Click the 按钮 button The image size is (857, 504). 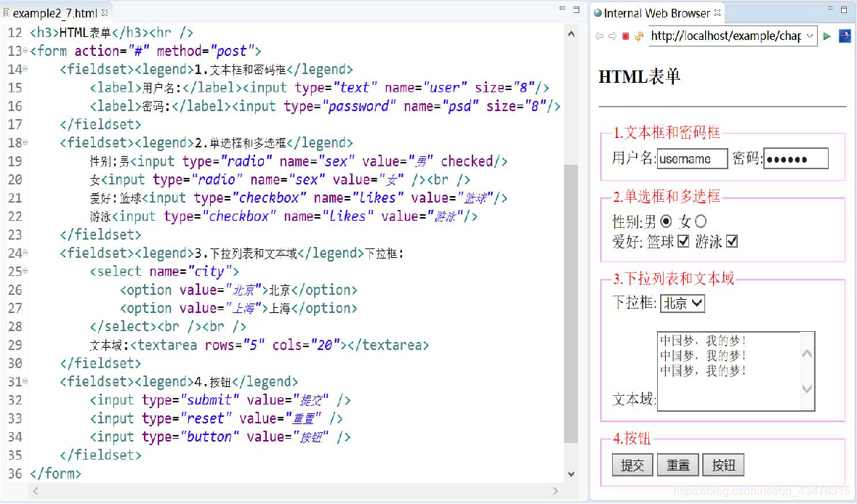(723, 466)
